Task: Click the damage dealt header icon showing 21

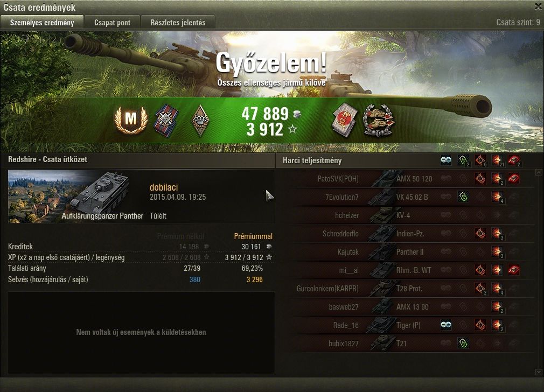Action: 497,160
